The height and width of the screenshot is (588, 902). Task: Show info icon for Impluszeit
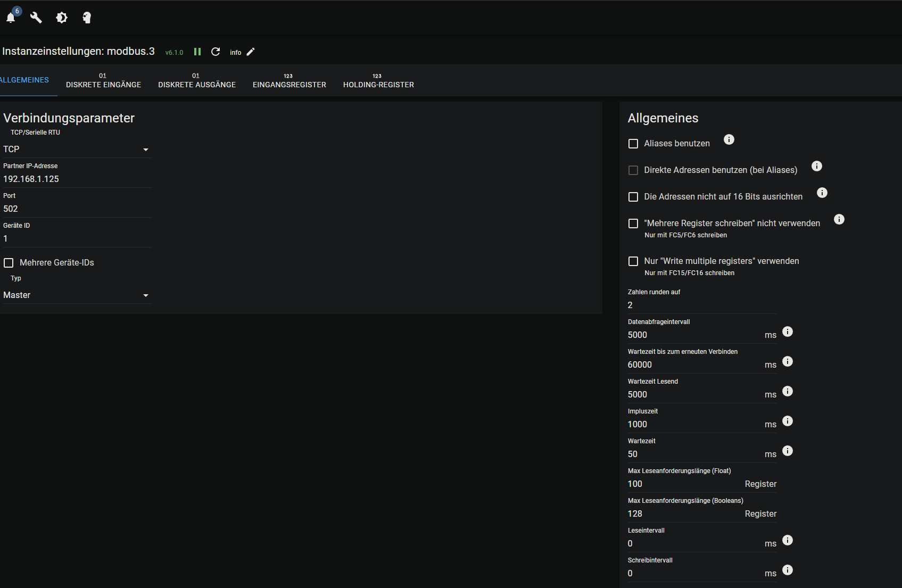[x=788, y=421]
